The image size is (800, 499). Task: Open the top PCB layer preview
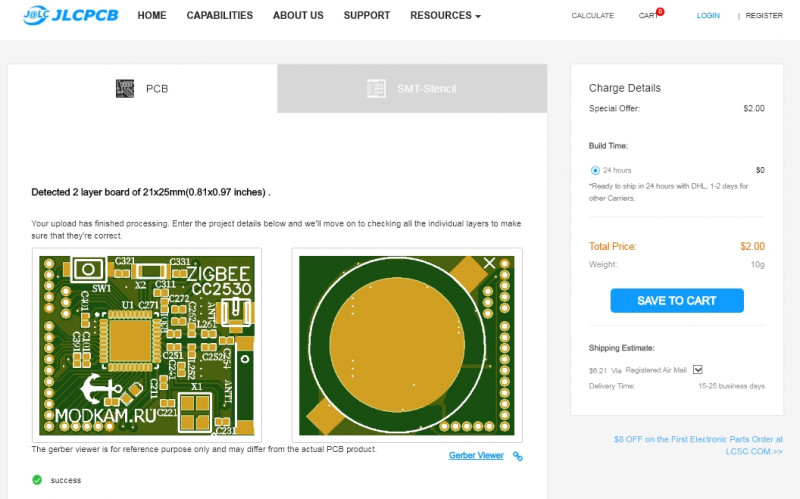[147, 345]
